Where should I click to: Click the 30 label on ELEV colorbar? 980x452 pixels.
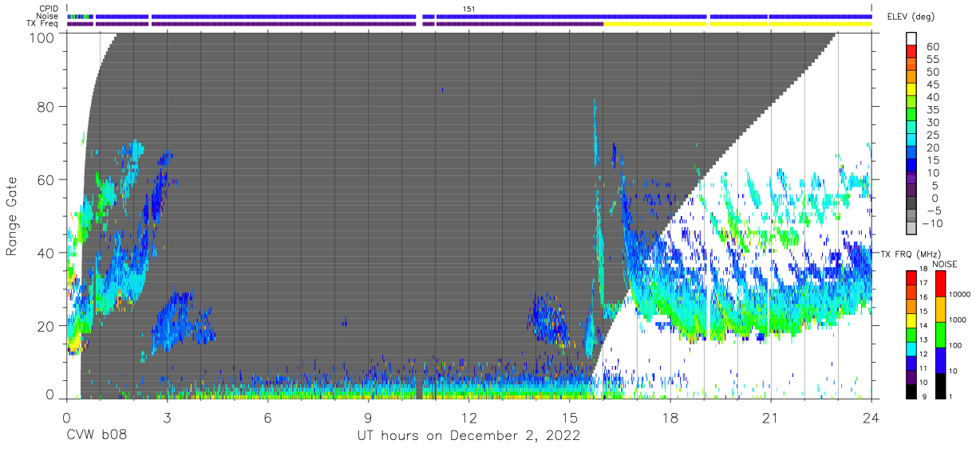[933, 122]
